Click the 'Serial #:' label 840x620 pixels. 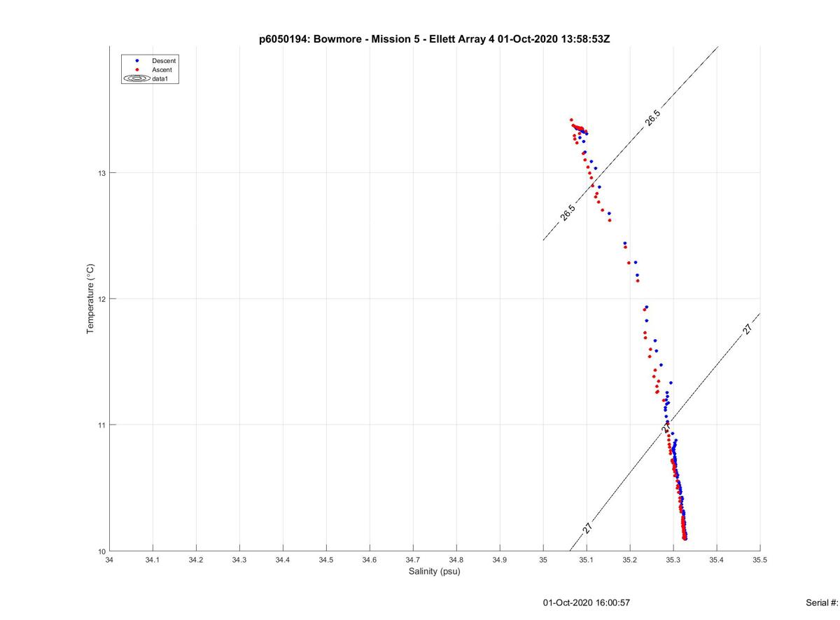click(822, 602)
